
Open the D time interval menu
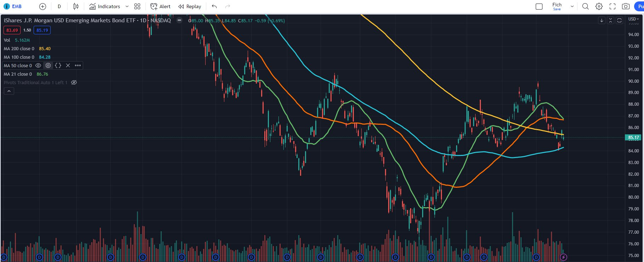(x=59, y=6)
